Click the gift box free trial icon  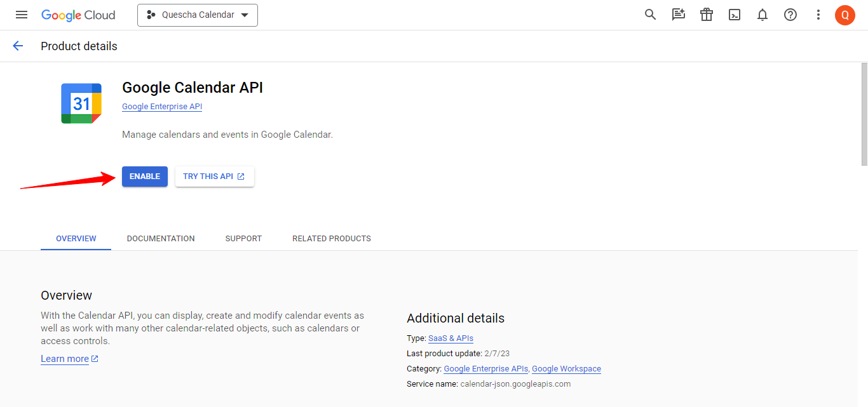707,15
